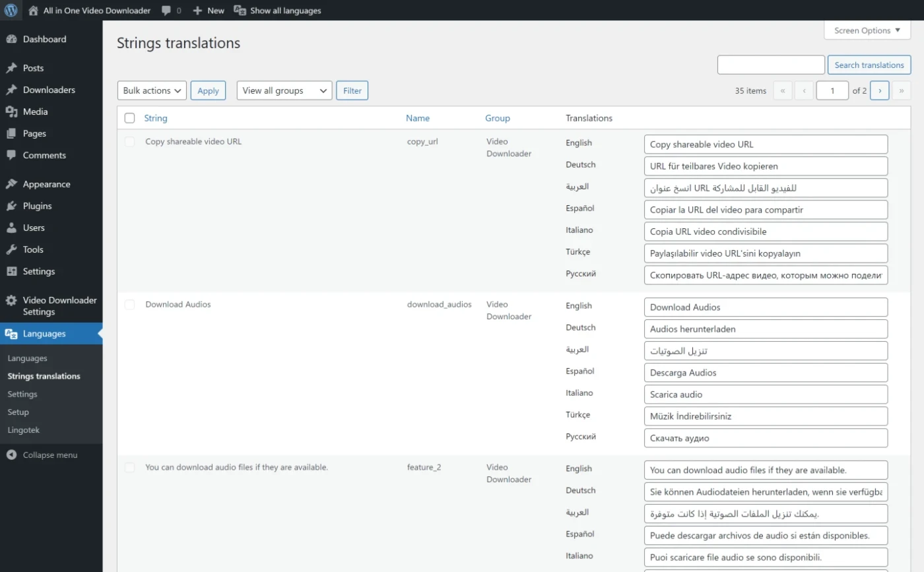Click the Video Downloader Settings gear icon
This screenshot has width=924, height=572.
pos(11,301)
